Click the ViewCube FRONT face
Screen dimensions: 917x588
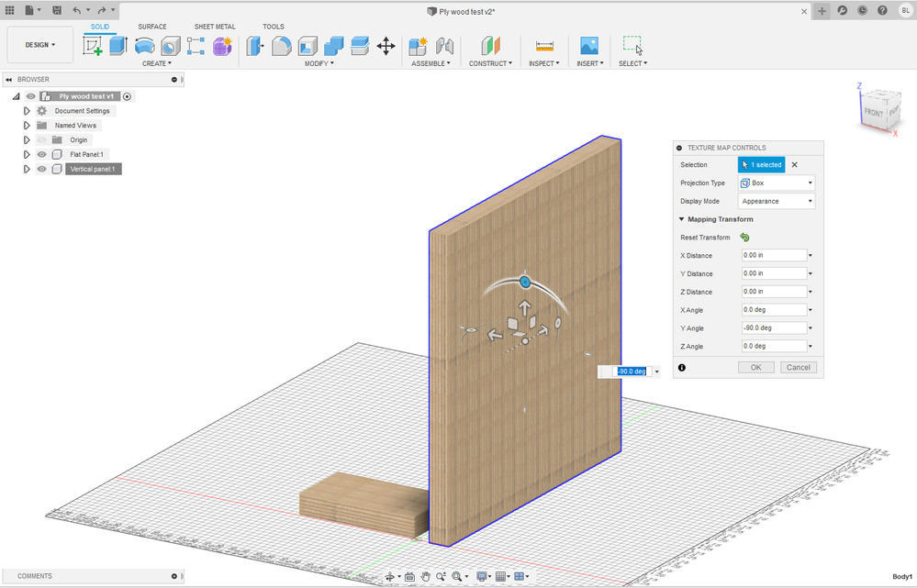(x=874, y=112)
